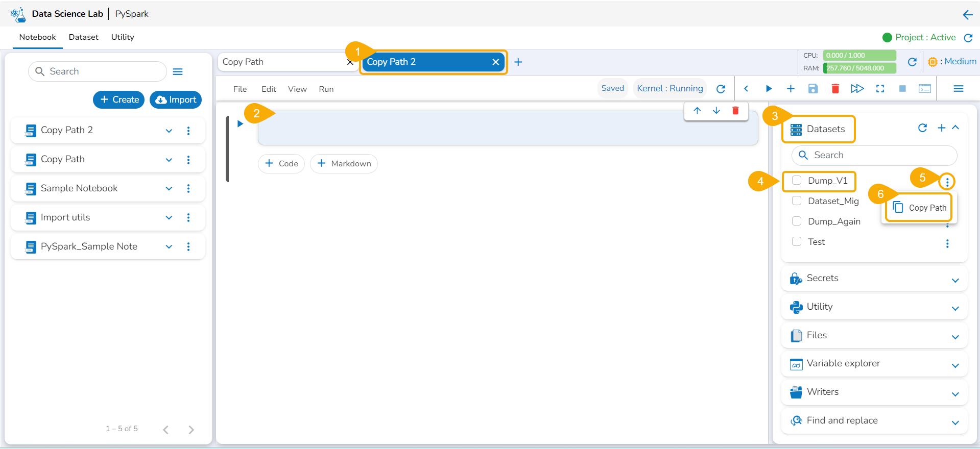Run all cells with fast-forward icon
Screen dimensions: 980x449
point(857,89)
